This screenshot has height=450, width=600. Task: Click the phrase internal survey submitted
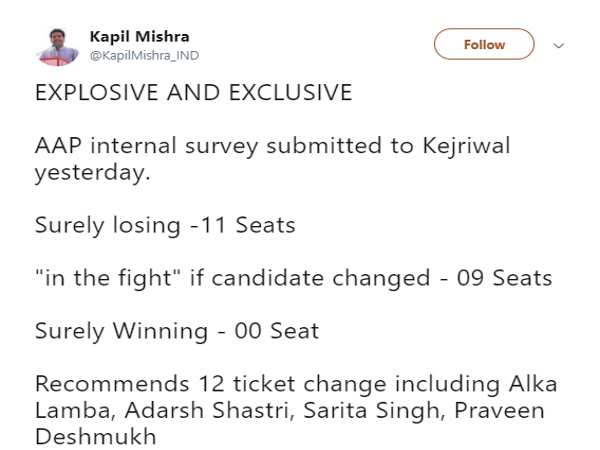point(223,146)
